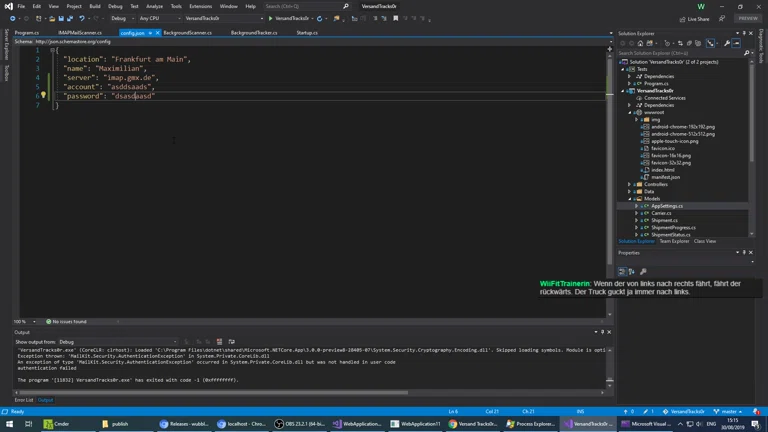The height and width of the screenshot is (432, 768).
Task: Click Alphabetical sort icon in Properties panel
Action: point(632,271)
